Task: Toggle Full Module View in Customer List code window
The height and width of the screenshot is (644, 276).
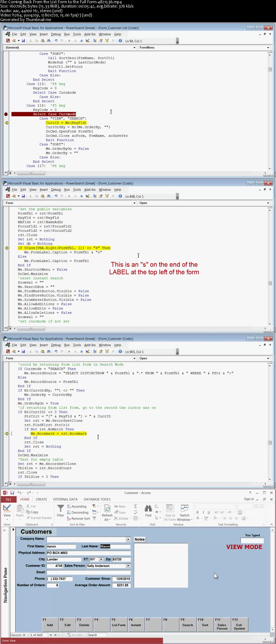Action: tap(10, 173)
